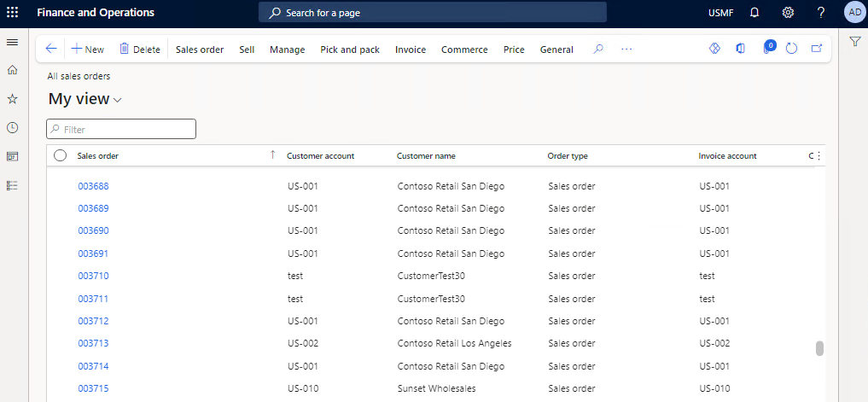Open the USMF company picker
Screen dimensions: 868x402
coord(720,13)
